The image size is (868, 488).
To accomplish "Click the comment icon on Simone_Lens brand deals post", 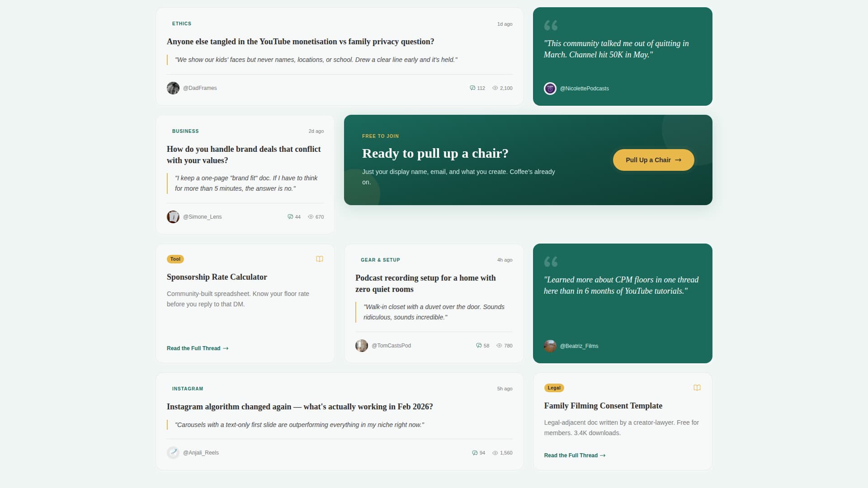I will coord(289,217).
